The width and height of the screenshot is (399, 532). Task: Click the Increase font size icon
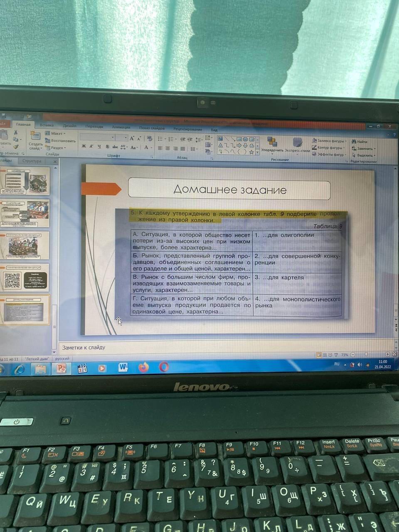(x=132, y=138)
